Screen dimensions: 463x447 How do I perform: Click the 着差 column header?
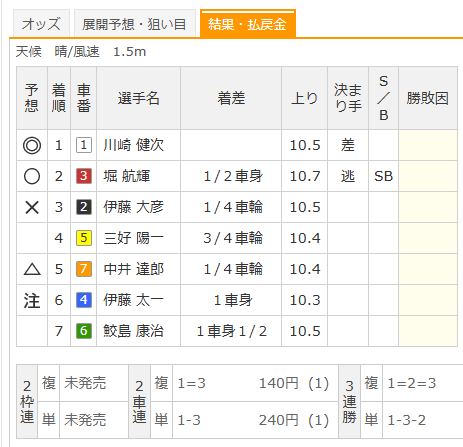tap(231, 98)
